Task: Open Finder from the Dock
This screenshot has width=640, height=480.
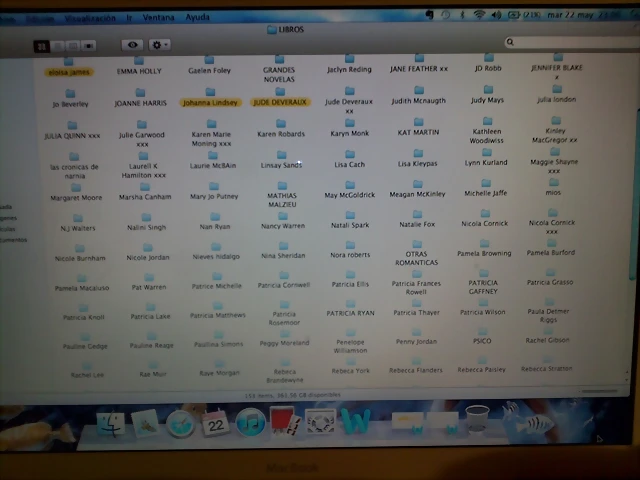Action: 111,424
